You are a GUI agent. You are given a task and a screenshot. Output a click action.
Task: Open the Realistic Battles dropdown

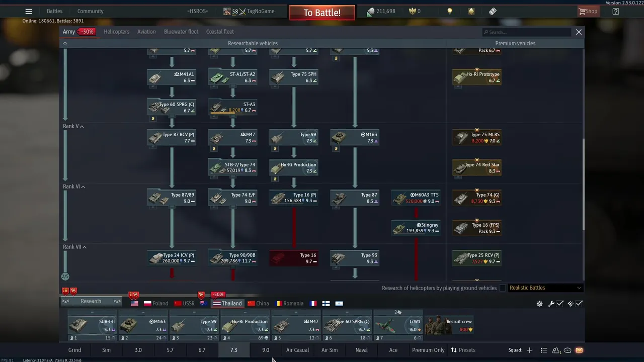coord(545,288)
